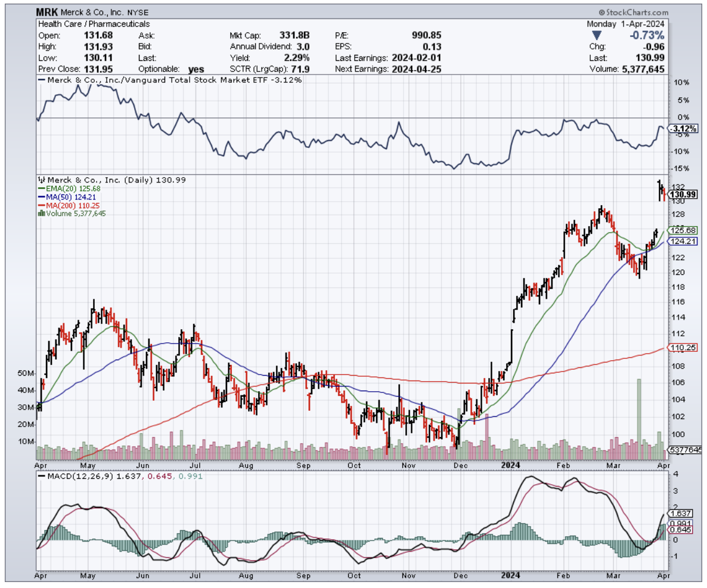
Task: Click the 130.99 last price axis tag
Action: (683, 194)
